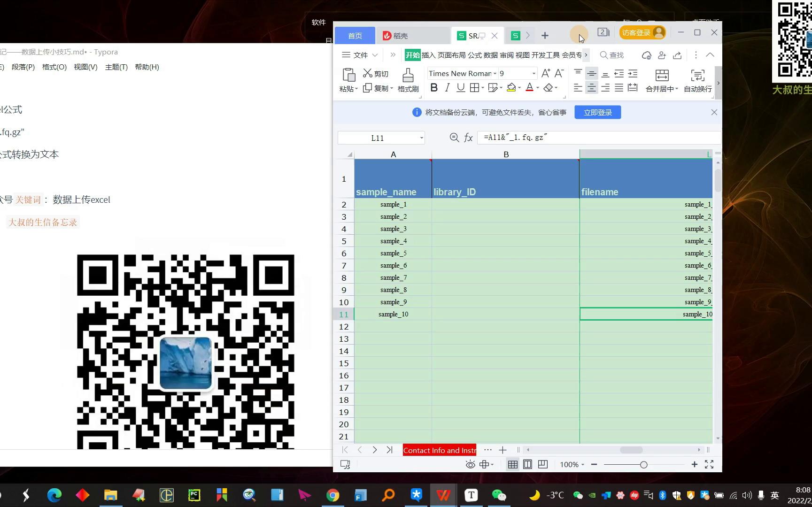Align text right
Viewport: 812px width, 507px height.
(605, 88)
